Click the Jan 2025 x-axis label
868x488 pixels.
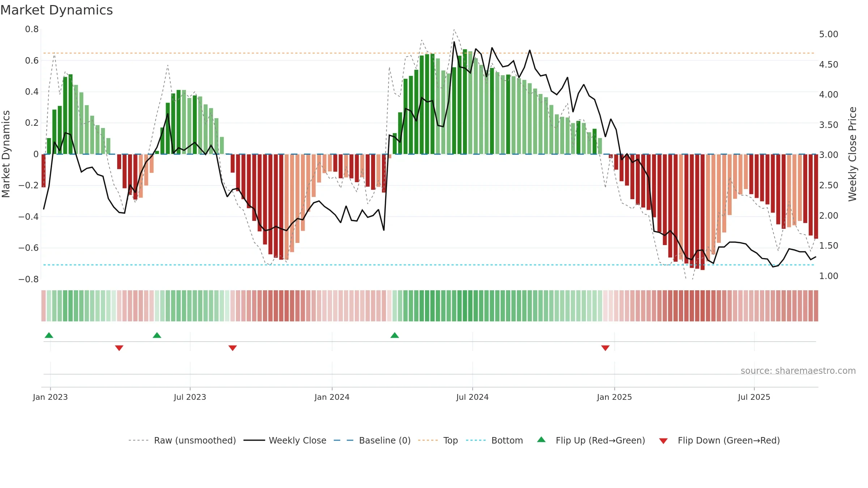click(614, 397)
